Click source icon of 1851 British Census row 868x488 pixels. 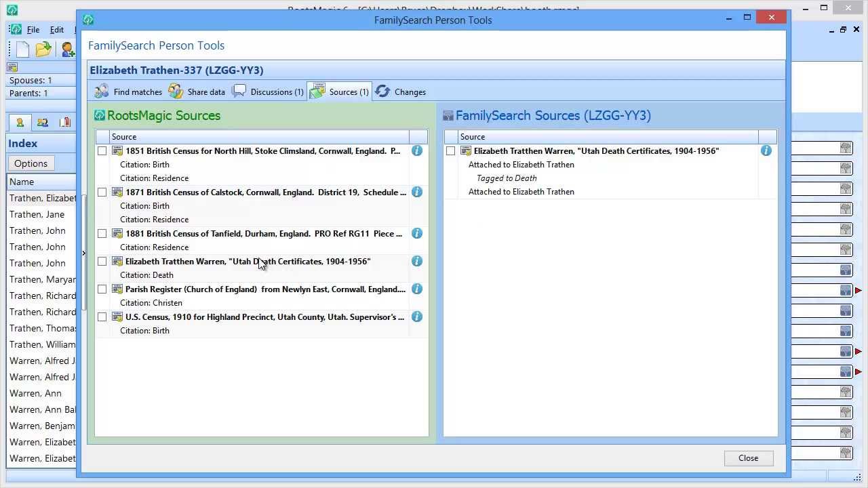coord(117,151)
